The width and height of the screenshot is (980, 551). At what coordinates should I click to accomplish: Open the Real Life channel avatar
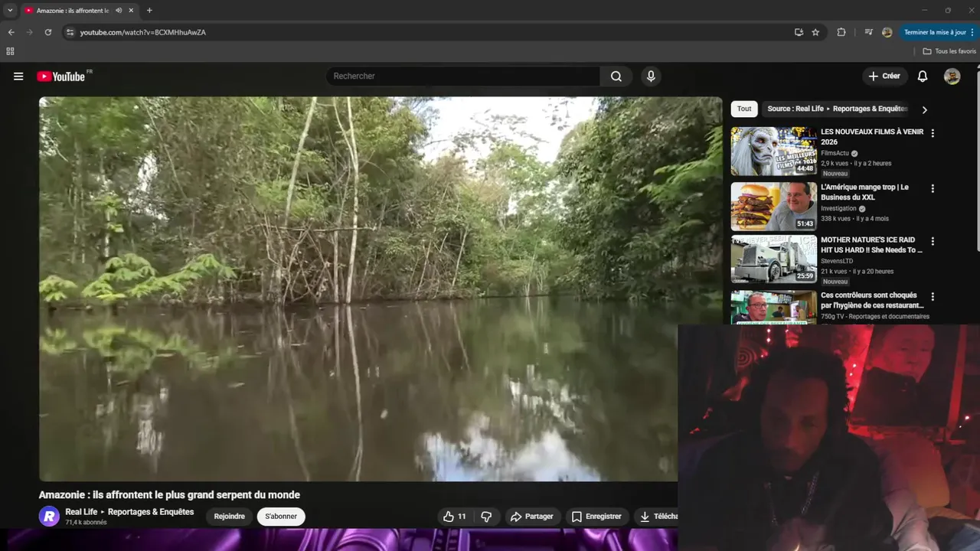49,517
